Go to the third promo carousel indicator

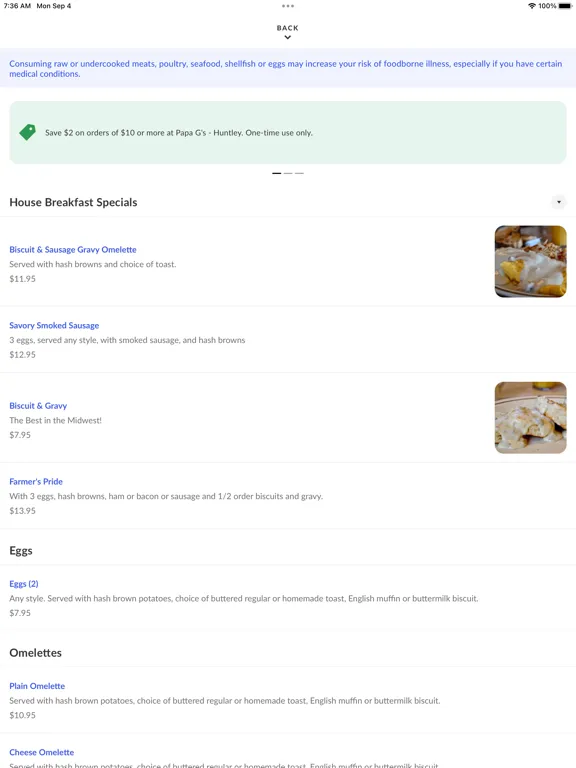tap(299, 173)
